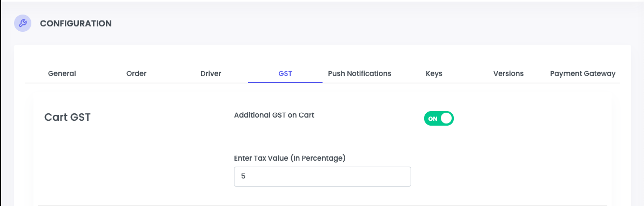Show the Versions tab

[x=508, y=74]
